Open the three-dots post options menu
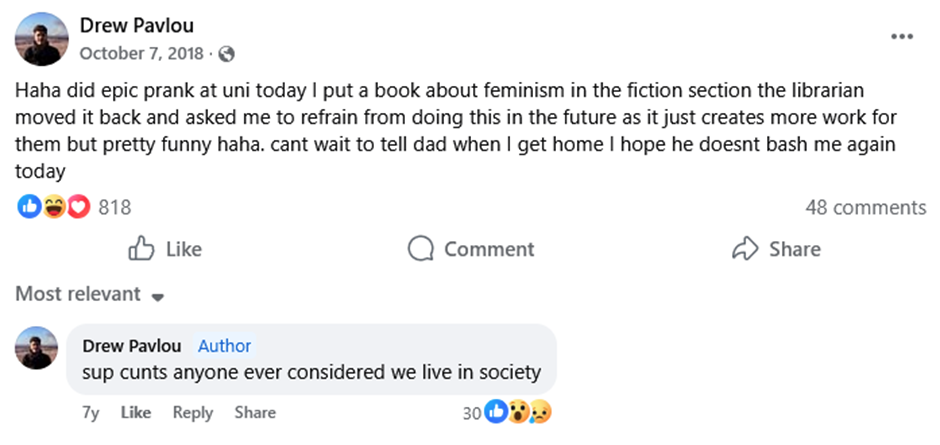Screen dimensions: 940x445 pyautogui.click(x=902, y=37)
